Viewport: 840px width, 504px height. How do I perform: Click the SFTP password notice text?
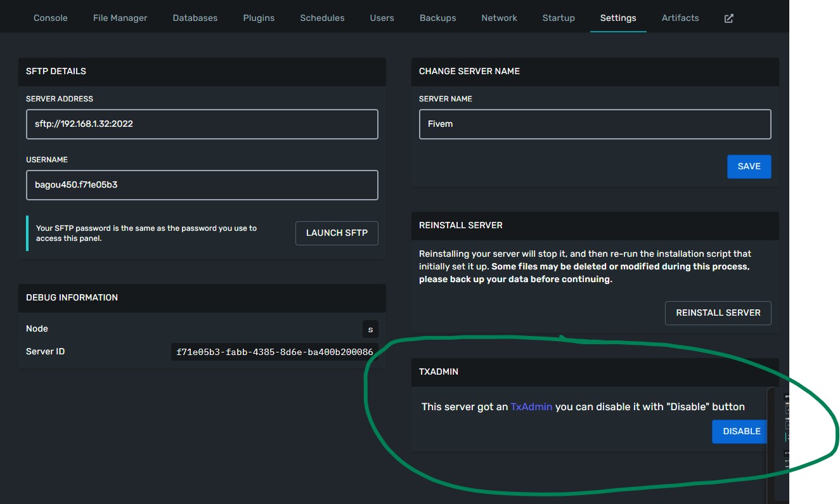point(146,233)
